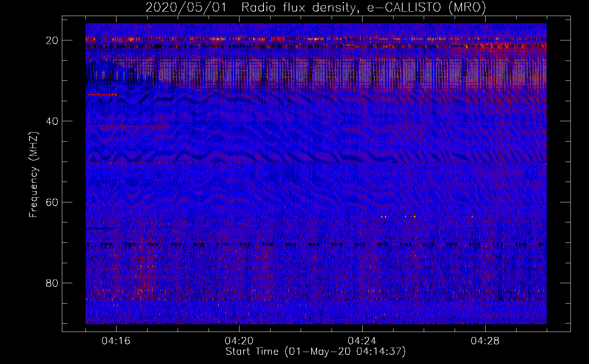Click the 04:28 time tick label

485,341
